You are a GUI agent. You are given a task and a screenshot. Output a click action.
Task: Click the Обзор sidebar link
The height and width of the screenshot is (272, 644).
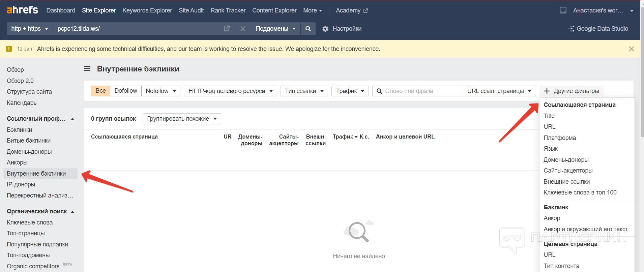(15, 70)
